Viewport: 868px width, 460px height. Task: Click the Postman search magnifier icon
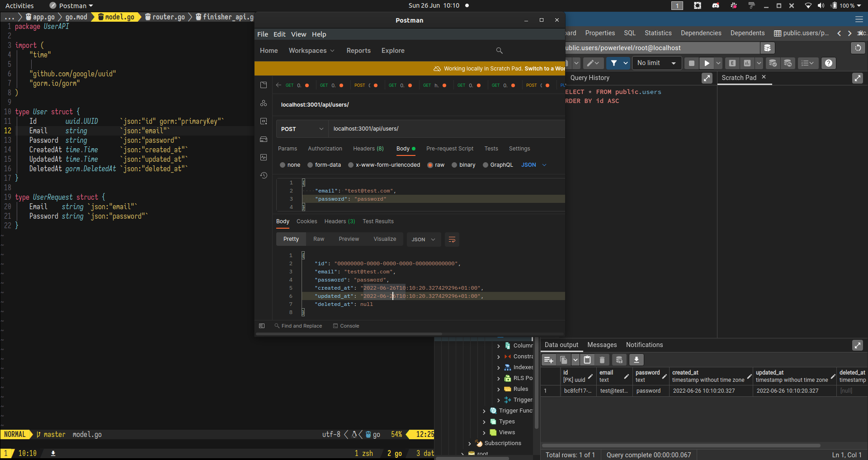(x=499, y=51)
